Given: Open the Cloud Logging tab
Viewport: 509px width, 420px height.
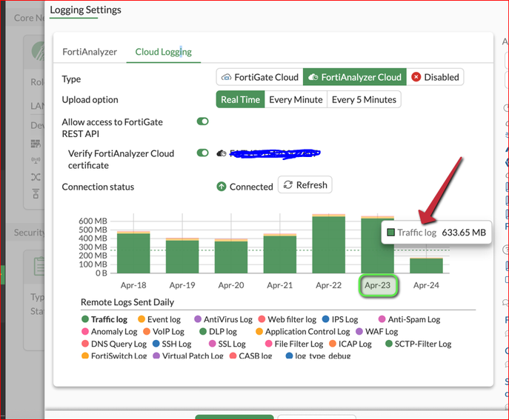Looking at the screenshot, I should tap(163, 52).
